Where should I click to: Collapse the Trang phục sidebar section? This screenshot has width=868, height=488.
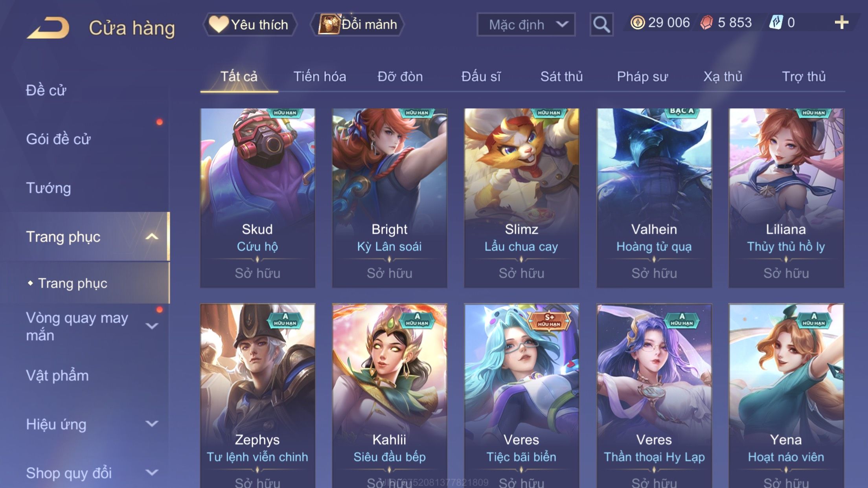tap(152, 237)
